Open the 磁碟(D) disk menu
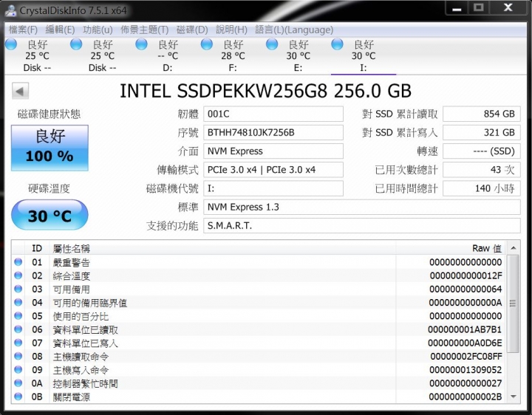Screen dimensions: 532x415 (x=192, y=30)
